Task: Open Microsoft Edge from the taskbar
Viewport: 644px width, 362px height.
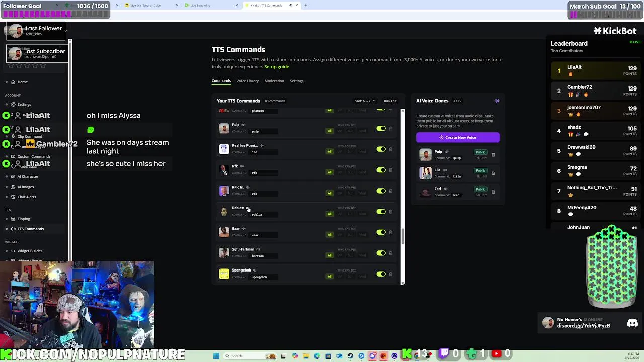Action: (x=317, y=356)
